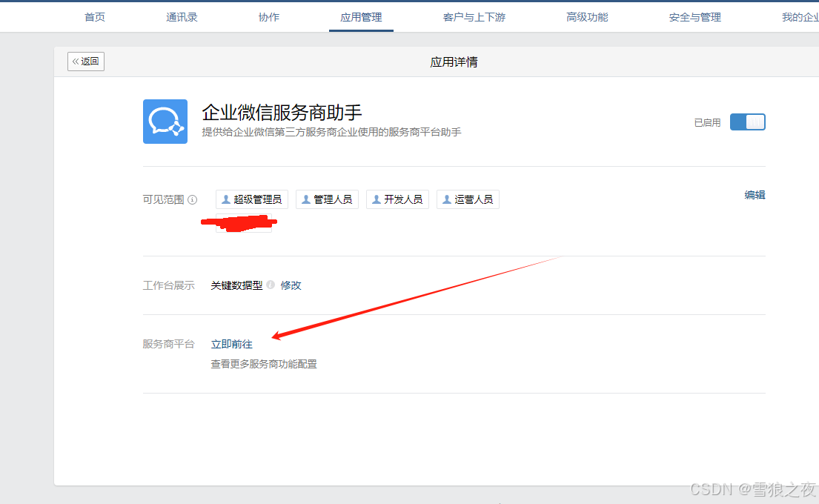Screen dimensions: 819x504
Task: Select the 开发人员 tag
Action: tap(397, 199)
